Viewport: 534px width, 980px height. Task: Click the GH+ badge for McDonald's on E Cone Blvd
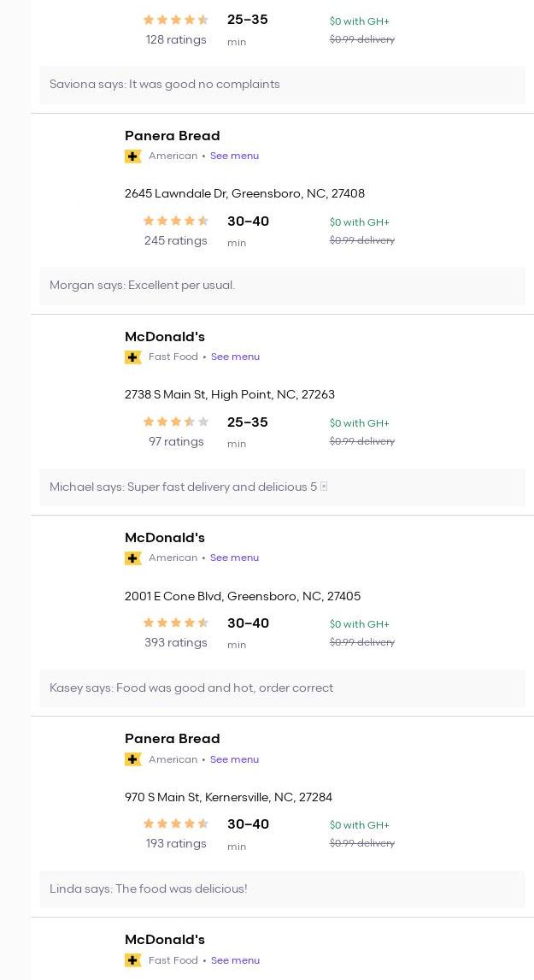point(132,558)
